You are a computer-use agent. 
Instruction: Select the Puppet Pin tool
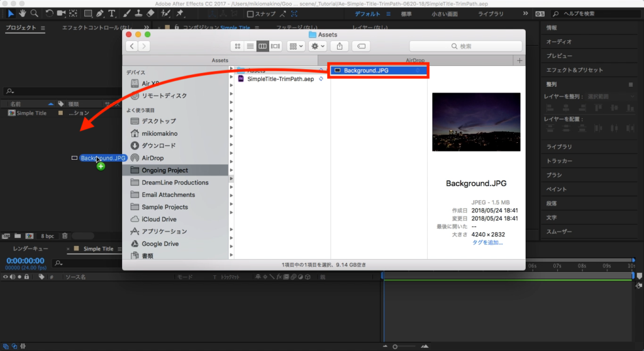click(x=180, y=13)
